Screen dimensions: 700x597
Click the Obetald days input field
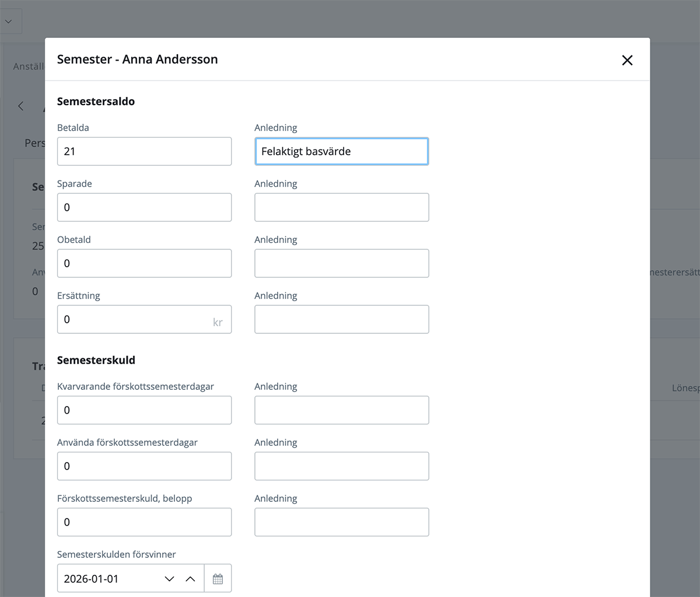(x=144, y=263)
